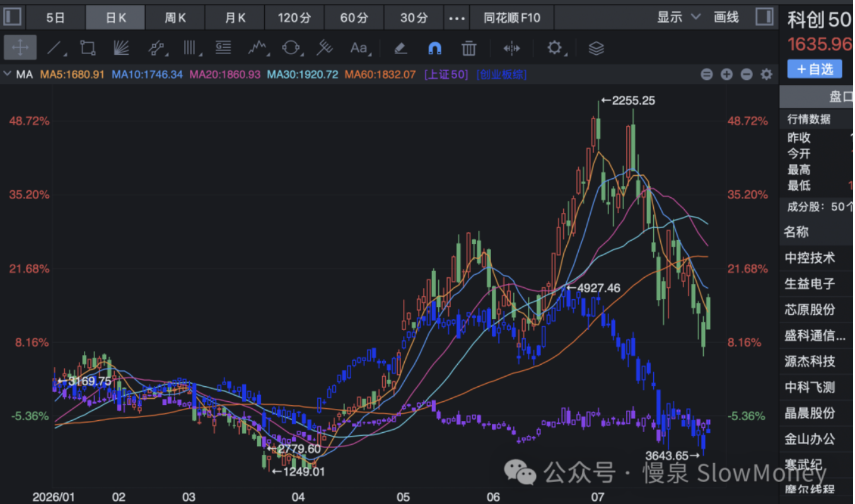The width and height of the screenshot is (855, 504).
Task: Select the 60分 period tab
Action: coord(354,18)
